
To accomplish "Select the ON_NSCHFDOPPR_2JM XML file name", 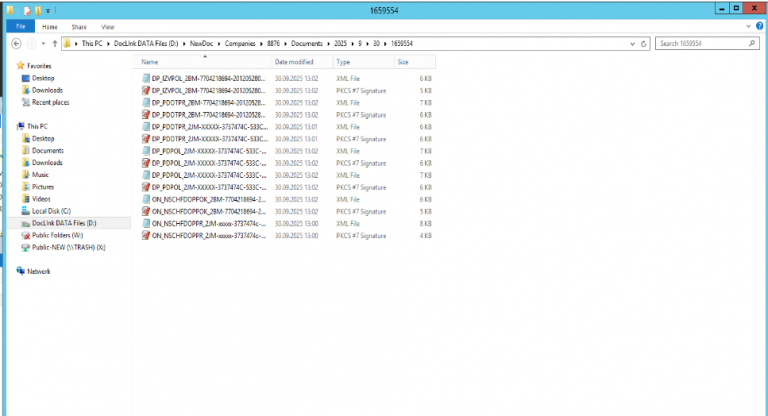I will pyautogui.click(x=209, y=223).
